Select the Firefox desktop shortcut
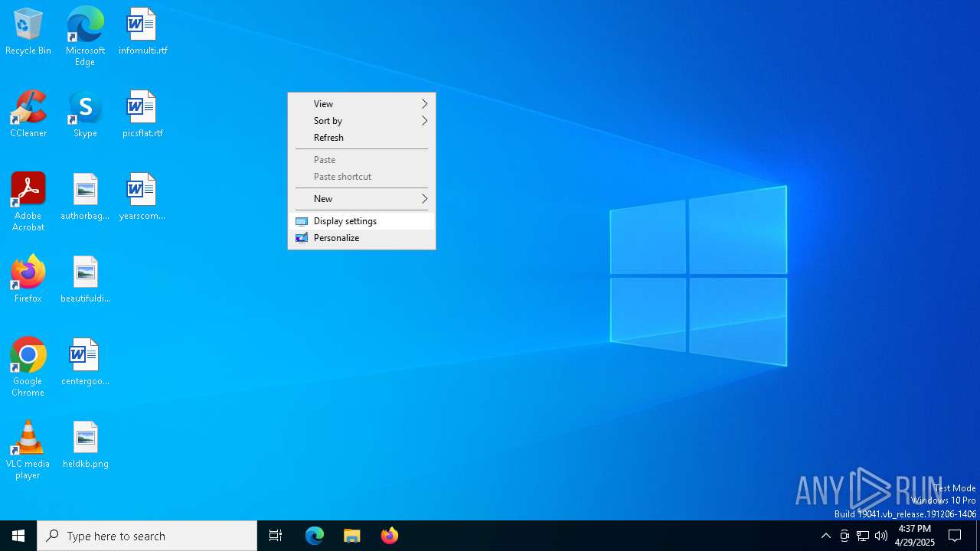The height and width of the screenshot is (551, 980). 28,279
